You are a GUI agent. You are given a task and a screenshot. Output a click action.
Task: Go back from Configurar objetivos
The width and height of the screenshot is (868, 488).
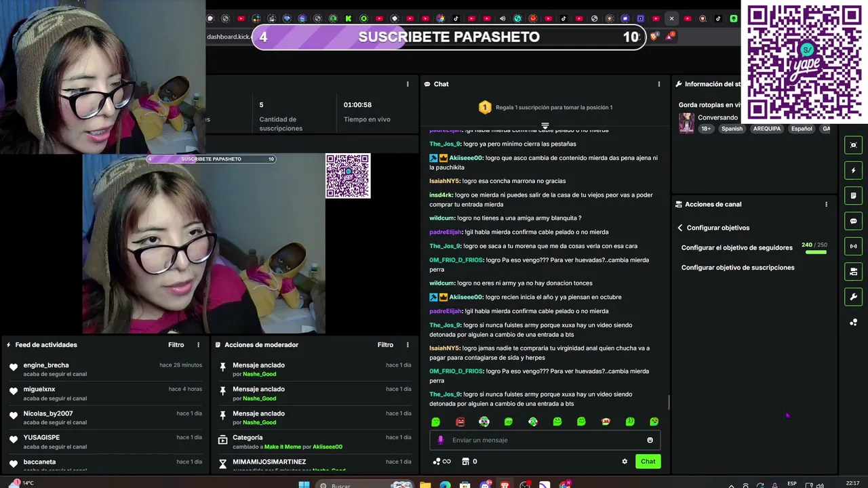[680, 228]
